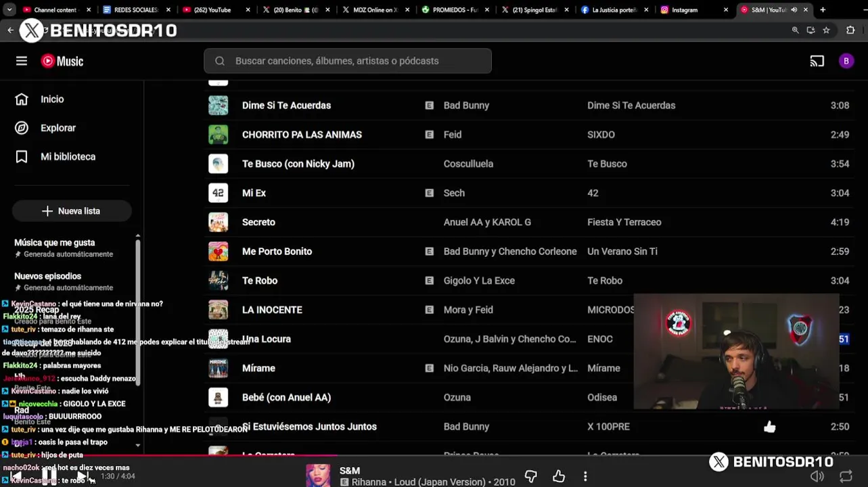This screenshot has width=868, height=487.
Task: Click in the Buscar canciones search field
Action: click(348, 61)
